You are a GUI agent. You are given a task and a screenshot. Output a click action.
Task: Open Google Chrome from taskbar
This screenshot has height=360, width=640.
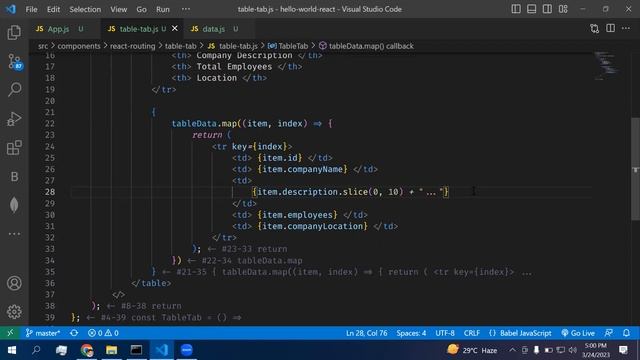pyautogui.click(x=87, y=350)
